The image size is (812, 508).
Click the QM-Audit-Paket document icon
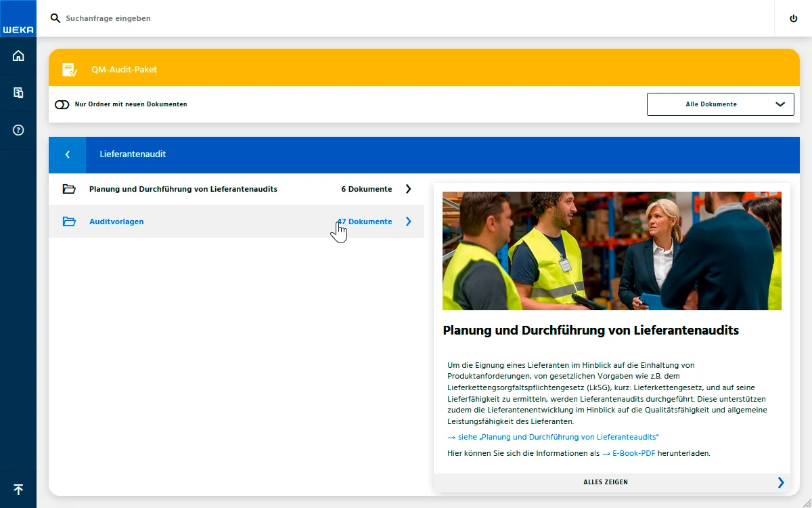pos(68,68)
